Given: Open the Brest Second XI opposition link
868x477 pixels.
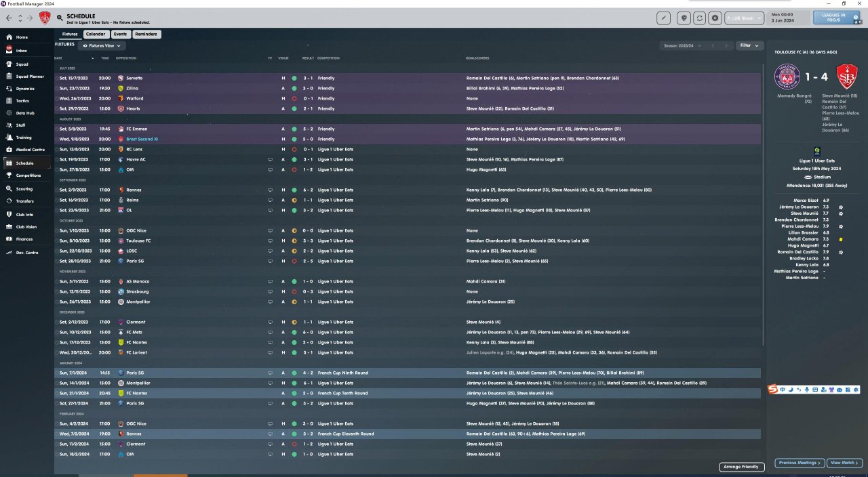Looking at the screenshot, I should click(142, 139).
